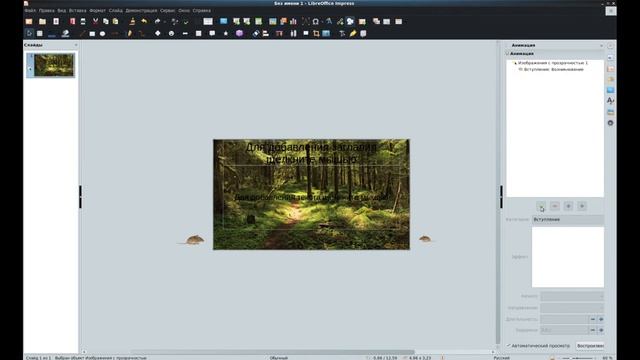Close the Слайды panel
Screen dimensions: 640x360
click(76, 45)
